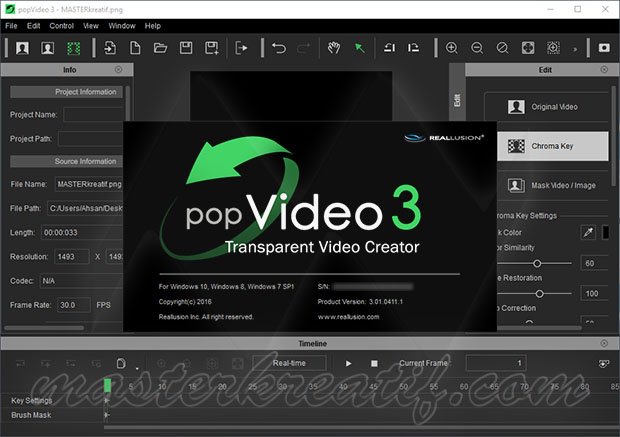
Task: Click the Edit panel vertical scrollbar
Action: click(x=613, y=138)
